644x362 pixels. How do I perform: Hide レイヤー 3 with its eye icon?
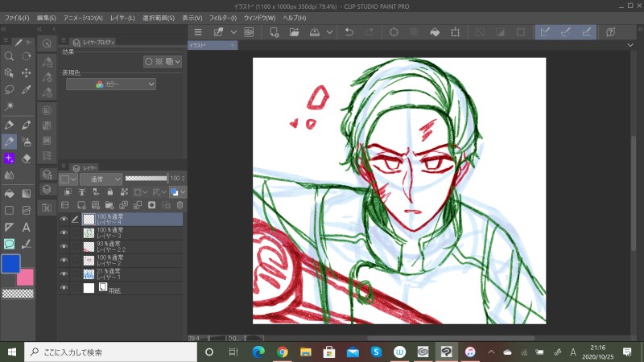(64, 232)
